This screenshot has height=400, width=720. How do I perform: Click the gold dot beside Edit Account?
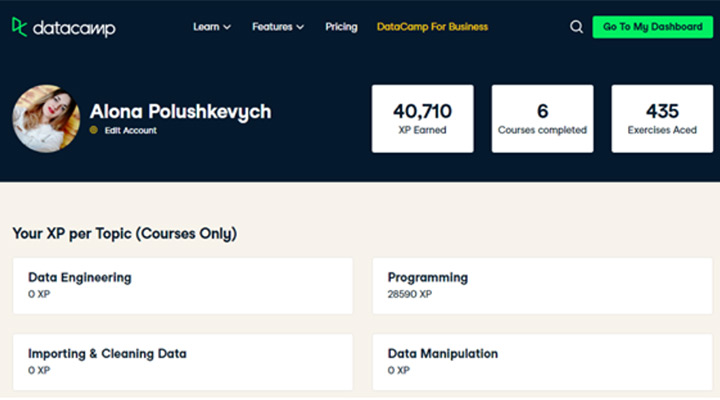pos(94,130)
